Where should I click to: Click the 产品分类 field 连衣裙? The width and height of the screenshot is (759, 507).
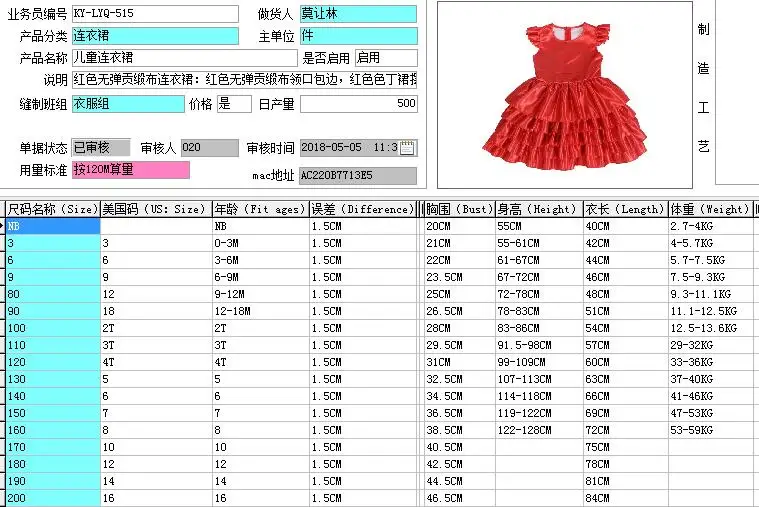(x=155, y=36)
